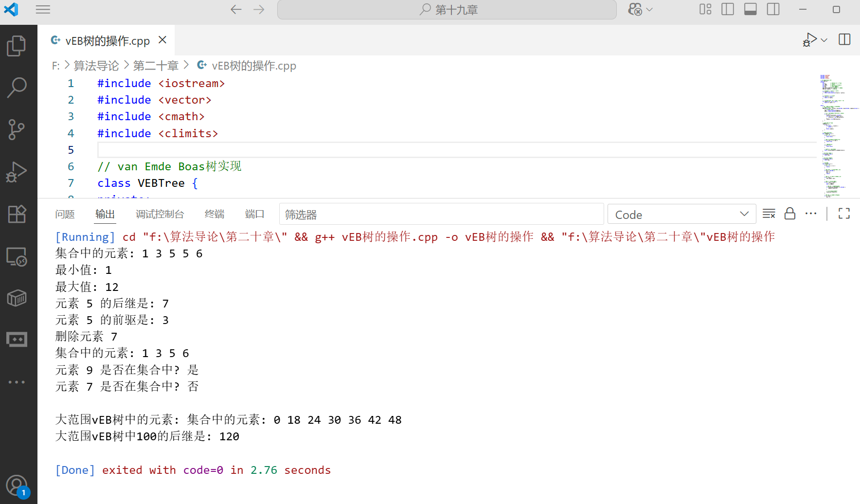Focus the 筛选器 filter input field
Viewport: 860px width, 504px height.
(x=441, y=214)
